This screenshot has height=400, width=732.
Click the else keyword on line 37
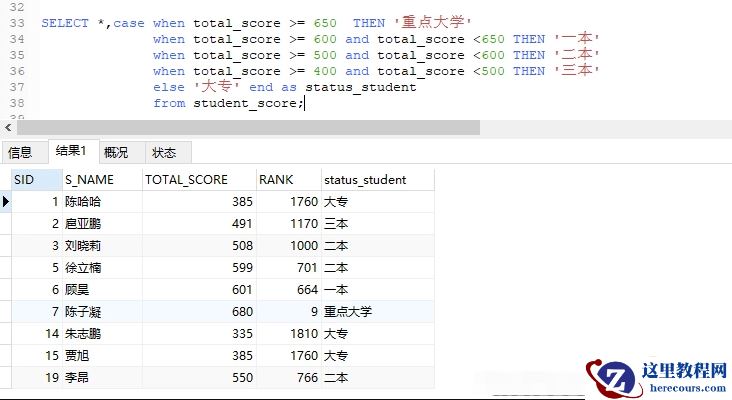(169, 87)
